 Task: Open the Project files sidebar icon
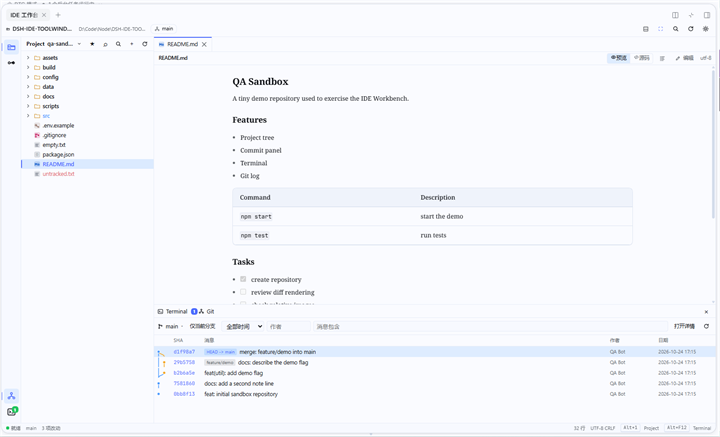(11, 47)
